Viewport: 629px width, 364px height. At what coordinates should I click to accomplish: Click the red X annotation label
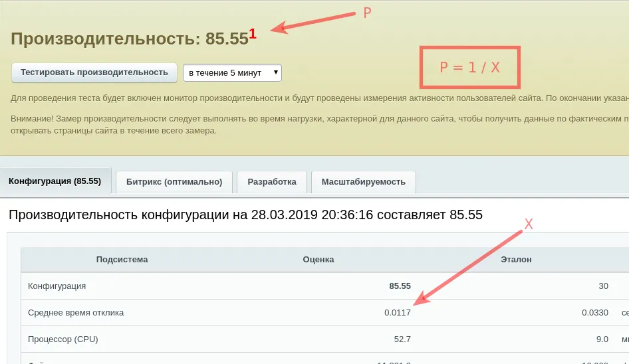click(x=529, y=225)
